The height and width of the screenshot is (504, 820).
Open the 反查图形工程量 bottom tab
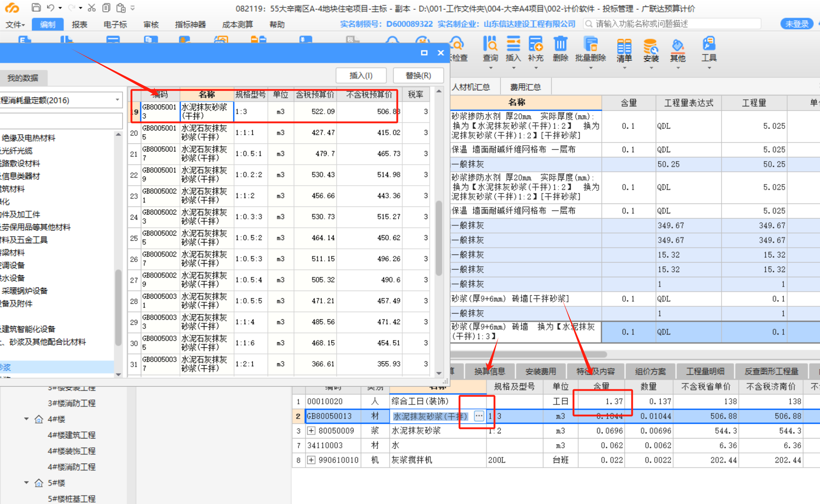(x=772, y=371)
